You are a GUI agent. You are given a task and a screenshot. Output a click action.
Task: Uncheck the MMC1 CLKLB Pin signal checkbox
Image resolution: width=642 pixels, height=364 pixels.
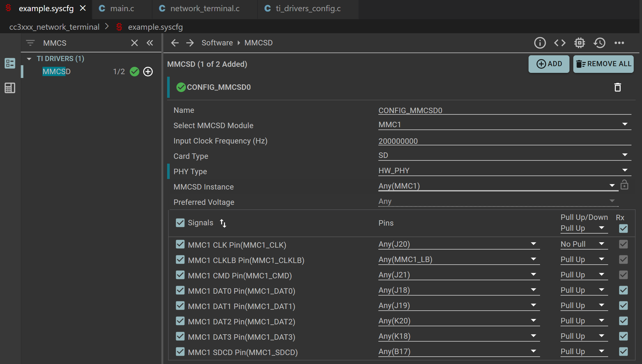(x=180, y=260)
